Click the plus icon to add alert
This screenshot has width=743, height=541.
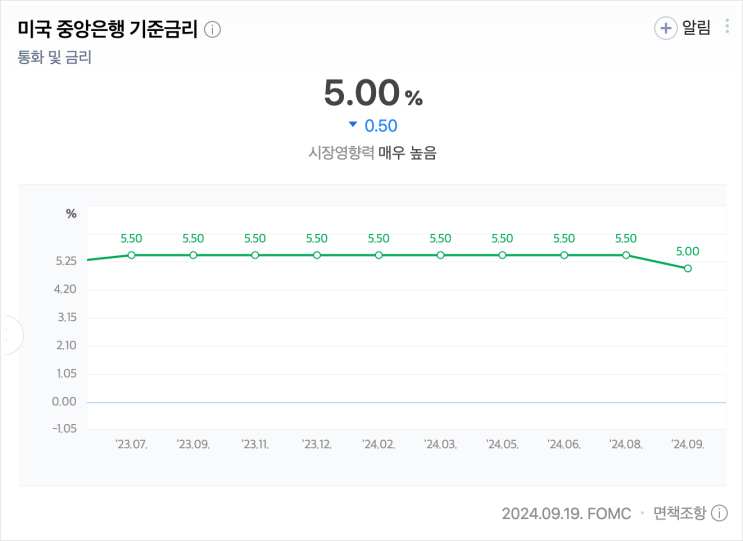[x=666, y=28]
